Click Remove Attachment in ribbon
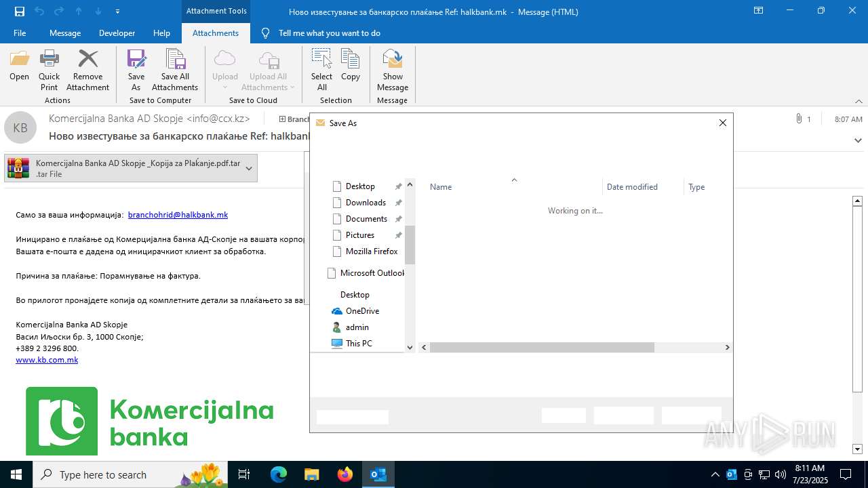 click(87, 70)
